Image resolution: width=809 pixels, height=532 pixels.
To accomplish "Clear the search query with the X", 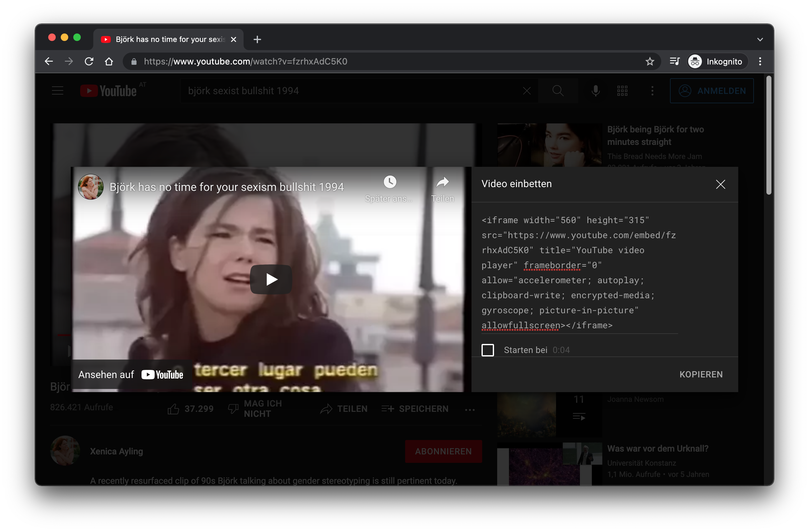I will tap(527, 91).
